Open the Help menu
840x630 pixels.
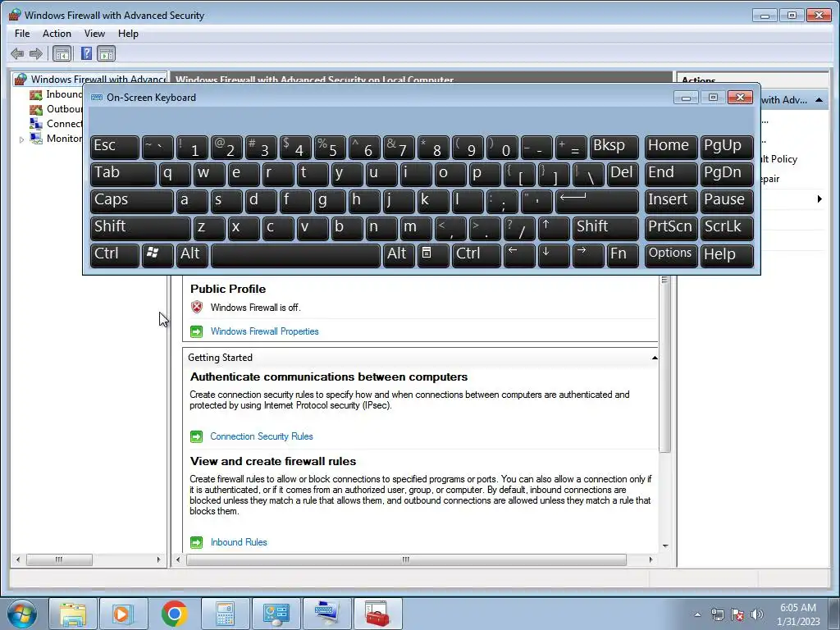128,33
